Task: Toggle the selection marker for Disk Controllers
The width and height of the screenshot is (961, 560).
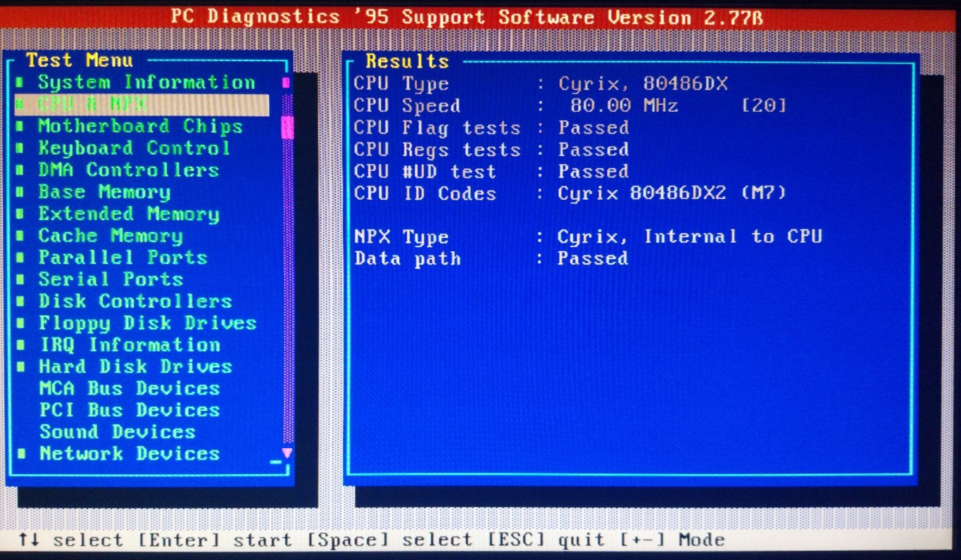Action: (x=21, y=302)
